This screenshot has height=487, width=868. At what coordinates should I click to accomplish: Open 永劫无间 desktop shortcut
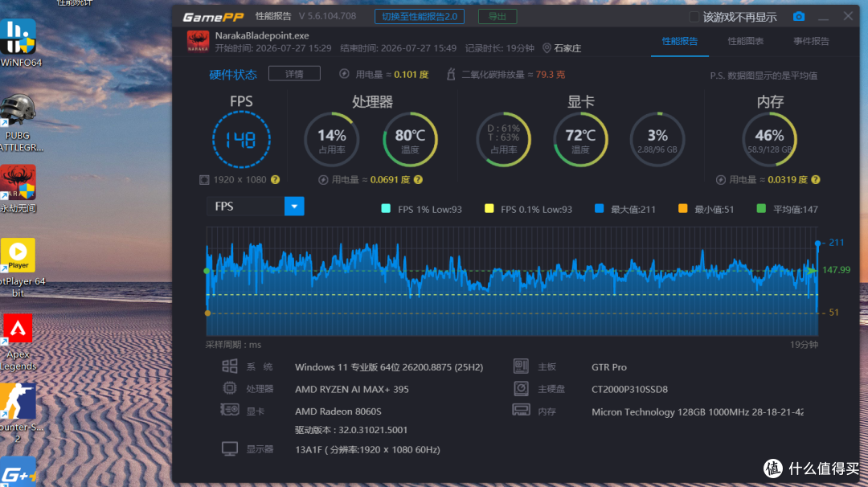coord(18,189)
